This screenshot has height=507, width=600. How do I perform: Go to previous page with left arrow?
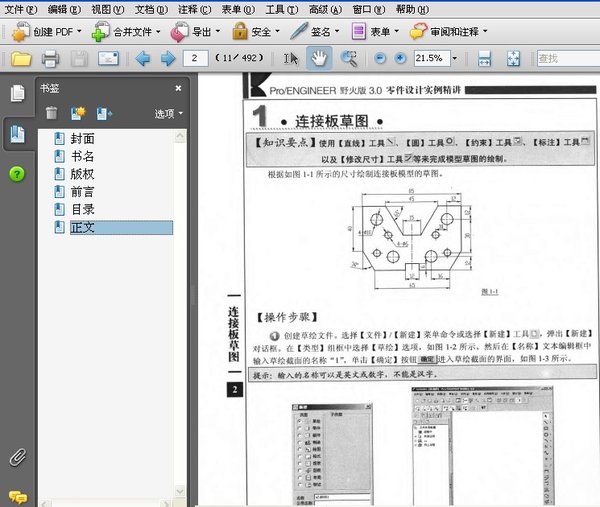pyautogui.click(x=141, y=59)
